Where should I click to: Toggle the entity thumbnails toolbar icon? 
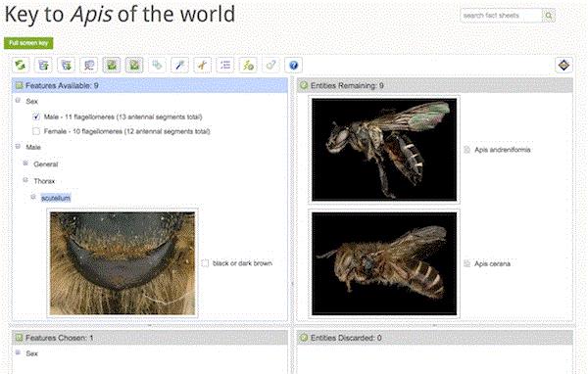click(x=134, y=66)
